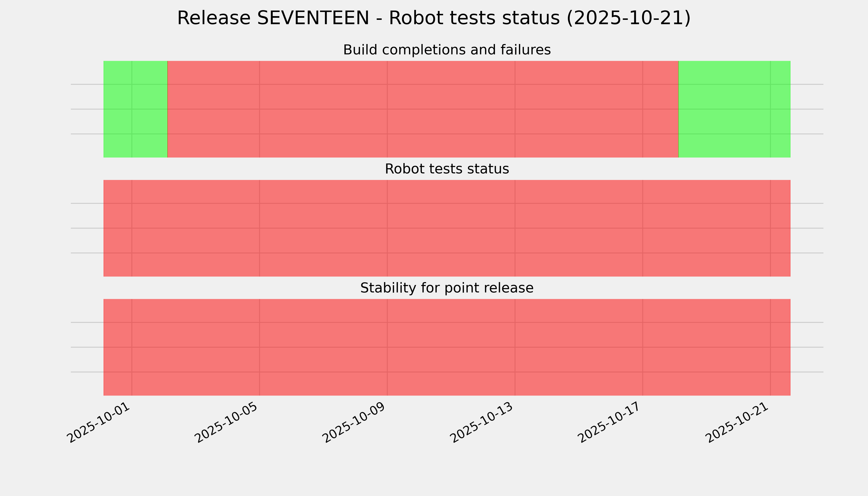The height and width of the screenshot is (496, 868).
Task: Click the red failure span in the build chart
Action: (x=423, y=109)
